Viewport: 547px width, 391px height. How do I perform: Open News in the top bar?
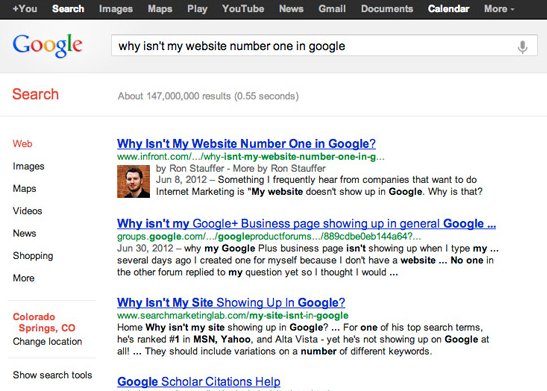[x=291, y=9]
